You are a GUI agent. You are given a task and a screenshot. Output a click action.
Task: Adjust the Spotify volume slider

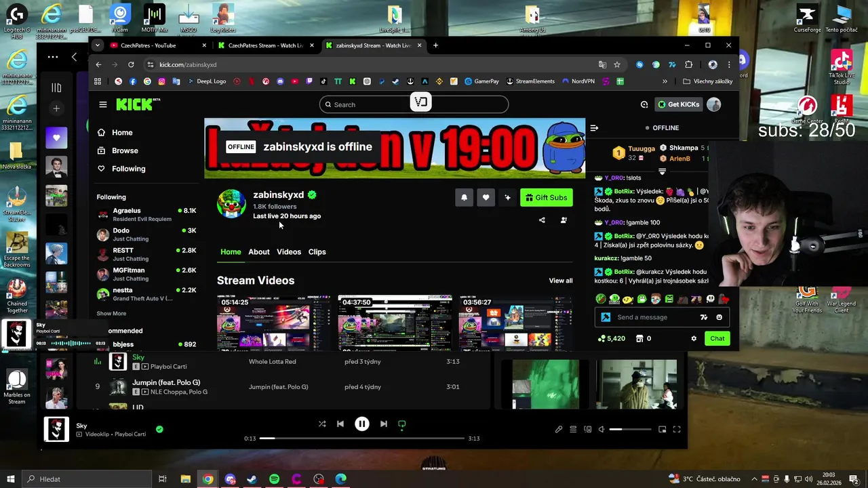coord(630,429)
